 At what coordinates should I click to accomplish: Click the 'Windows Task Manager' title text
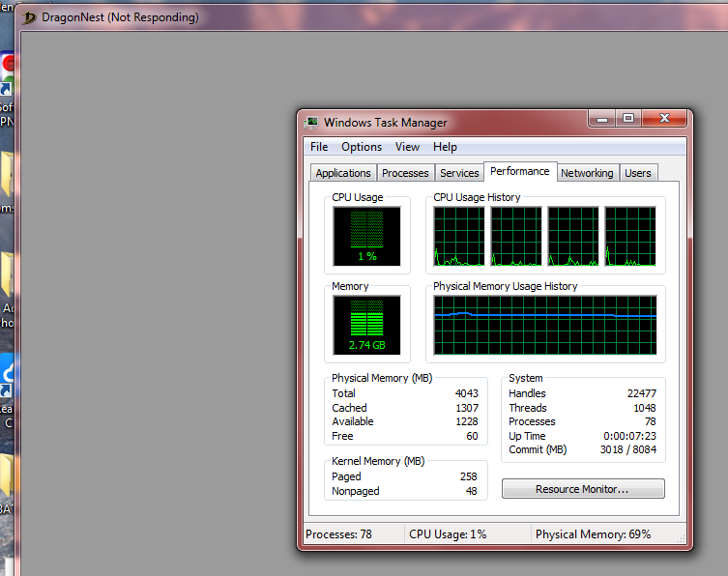386,123
